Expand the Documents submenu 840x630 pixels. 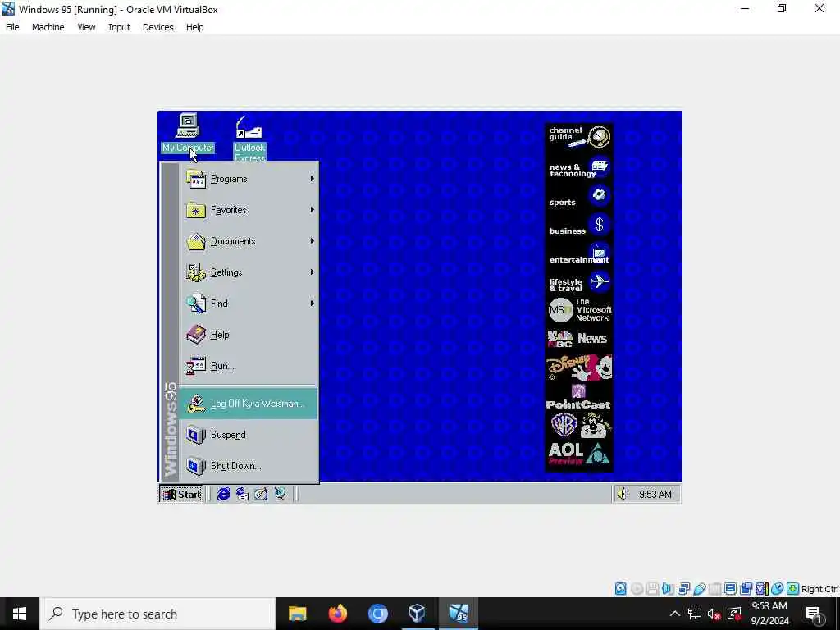click(x=249, y=241)
